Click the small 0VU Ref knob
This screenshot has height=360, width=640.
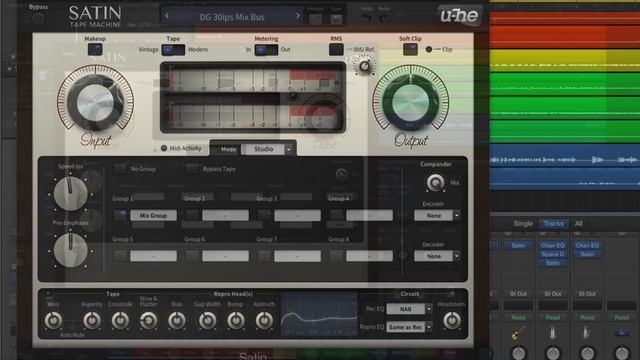pos(364,65)
